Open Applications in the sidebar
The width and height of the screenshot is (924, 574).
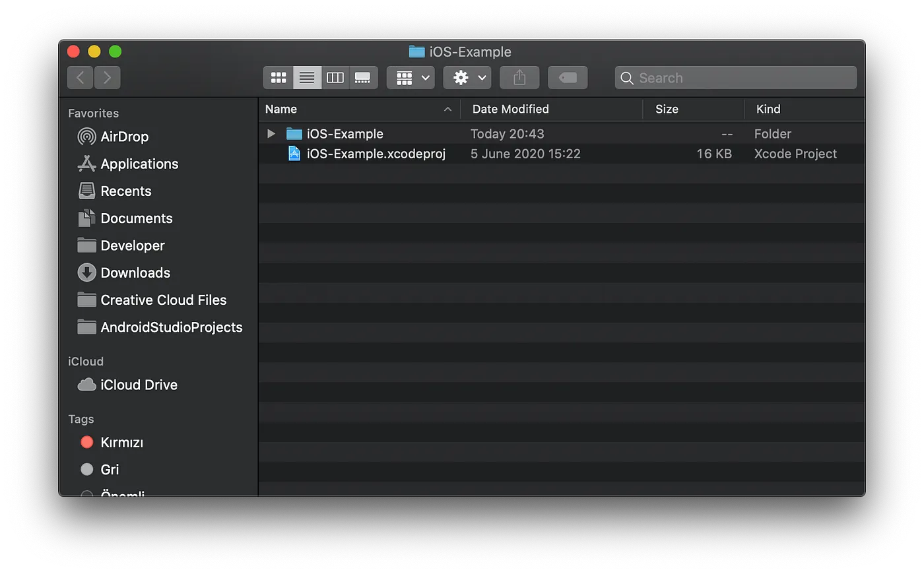click(x=128, y=164)
